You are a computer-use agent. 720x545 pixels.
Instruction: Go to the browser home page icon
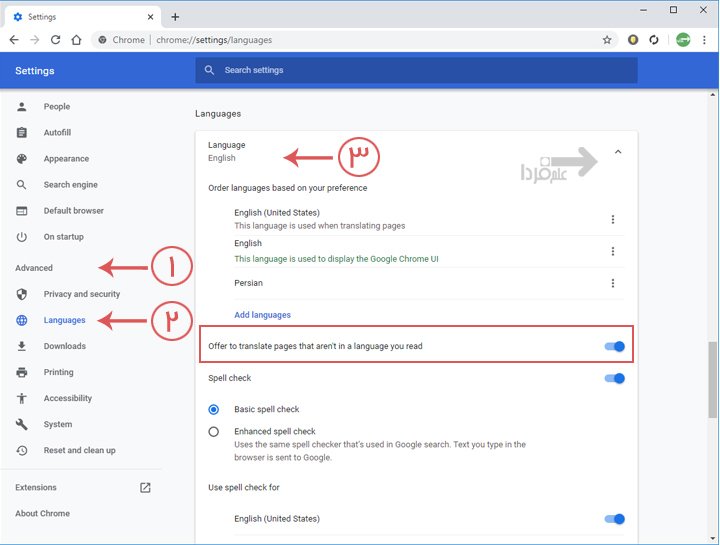pyautogui.click(x=76, y=40)
